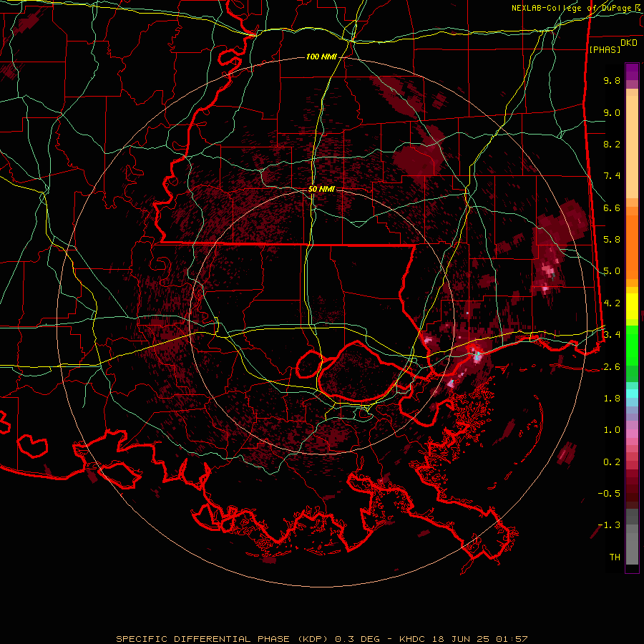Screen dimensions: 644x644
Task: Click the 0.2 scale value label
Action: pos(612,462)
